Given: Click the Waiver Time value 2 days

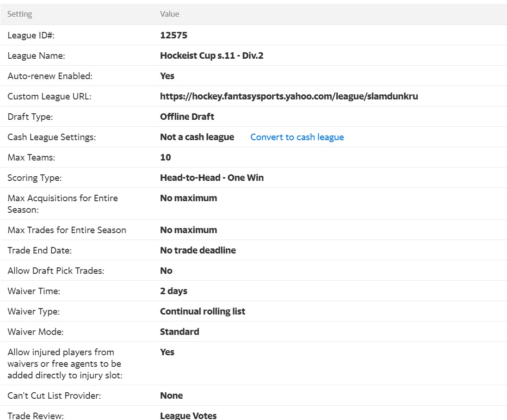Looking at the screenshot, I should pos(173,291).
